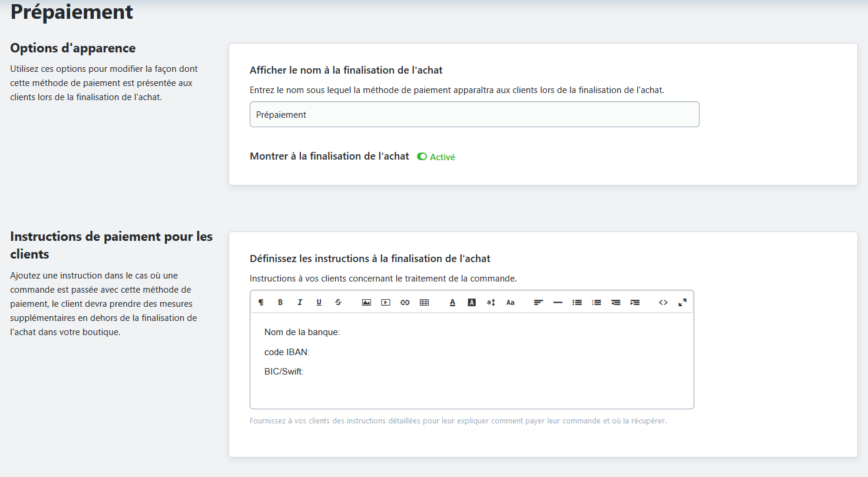
Task: Switch editor to HTML code view
Action: click(663, 302)
